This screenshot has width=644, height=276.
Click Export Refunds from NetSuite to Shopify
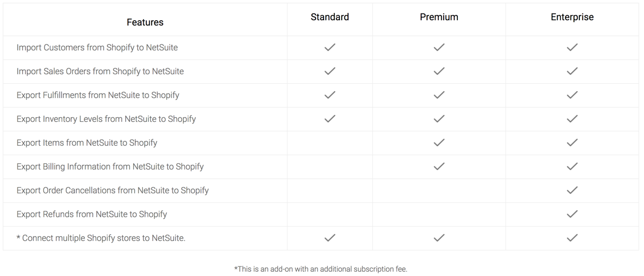[x=92, y=215]
